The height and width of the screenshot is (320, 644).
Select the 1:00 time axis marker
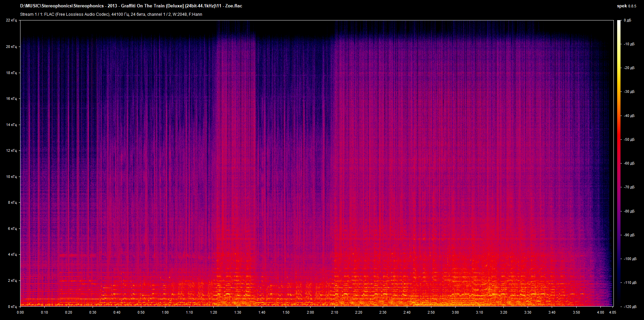165,312
